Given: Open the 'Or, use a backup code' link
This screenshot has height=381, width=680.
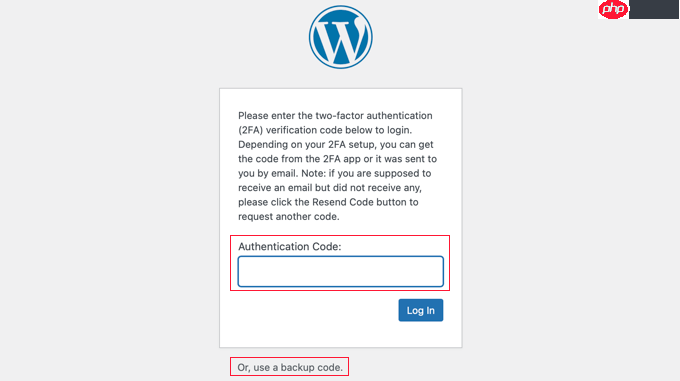Looking at the screenshot, I should pos(290,367).
